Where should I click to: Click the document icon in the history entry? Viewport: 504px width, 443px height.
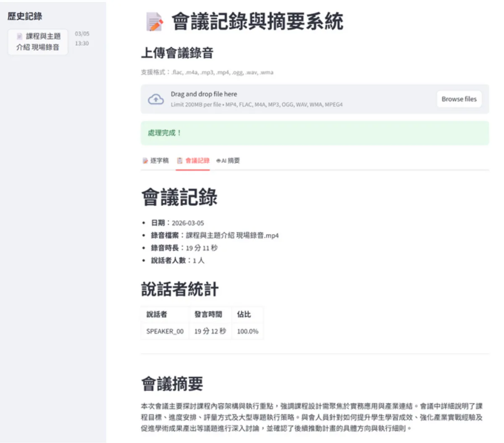20,36
